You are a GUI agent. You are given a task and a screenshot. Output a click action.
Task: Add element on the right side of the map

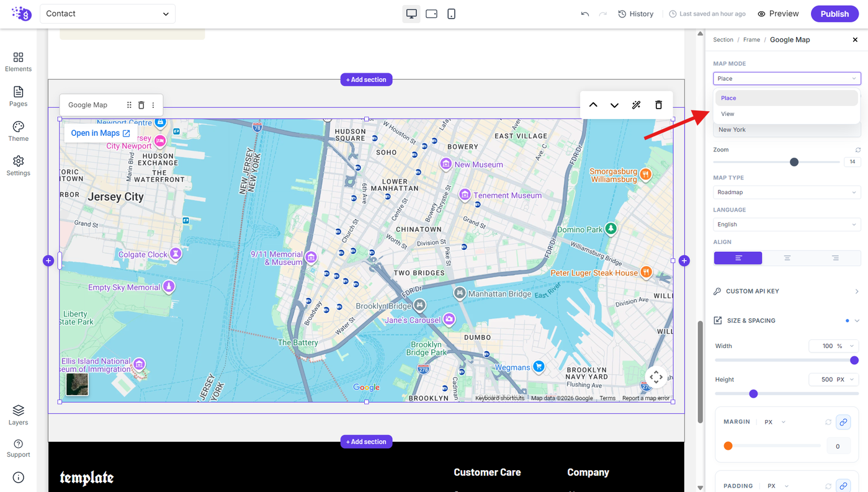[684, 261]
